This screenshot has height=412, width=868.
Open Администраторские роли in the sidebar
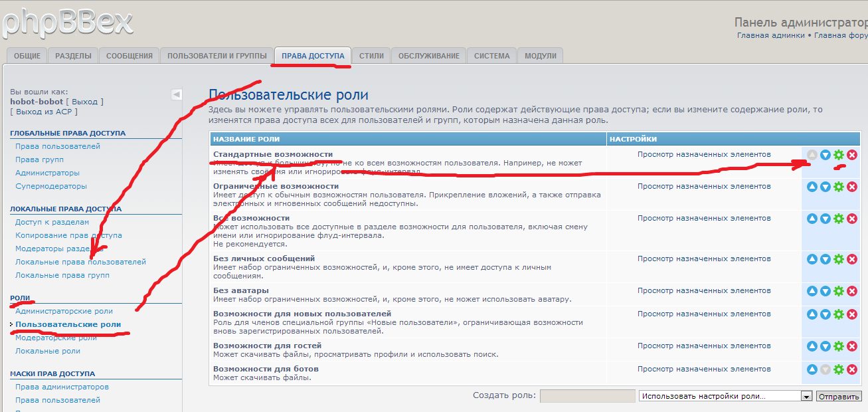[x=64, y=311]
